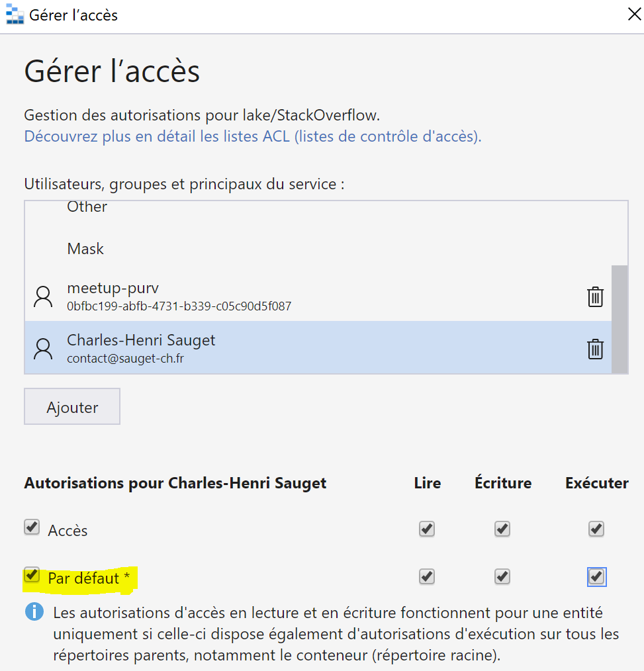
Task: Click the user icon beside meetup-purv
Action: (x=43, y=296)
